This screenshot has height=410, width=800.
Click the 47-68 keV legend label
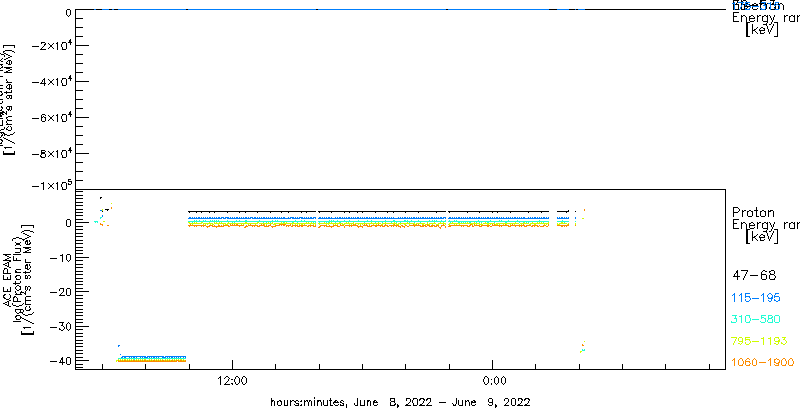point(754,276)
